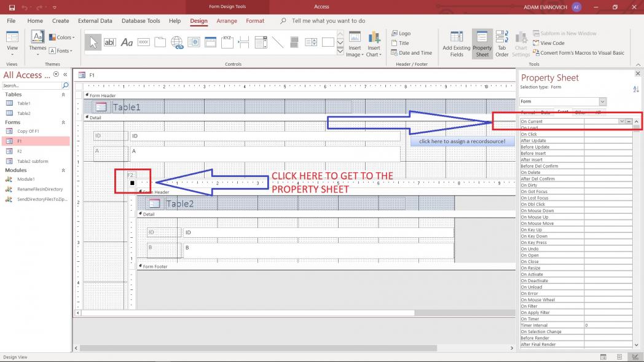Switch to the Home tab
The height and width of the screenshot is (362, 644).
35,21
